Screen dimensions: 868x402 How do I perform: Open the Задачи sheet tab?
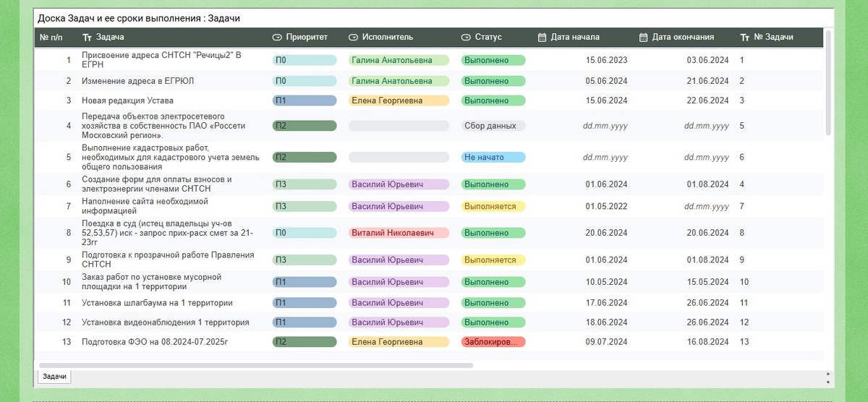click(x=54, y=376)
